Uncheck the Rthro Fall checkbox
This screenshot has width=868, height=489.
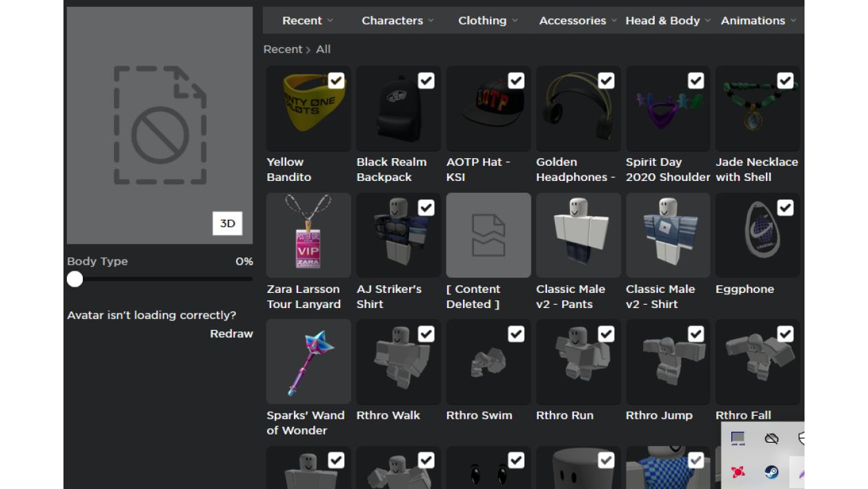coord(785,334)
